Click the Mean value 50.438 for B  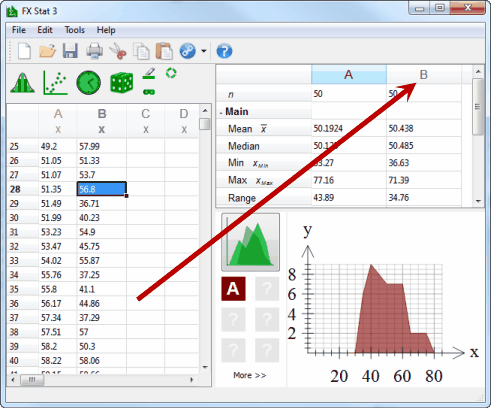point(424,129)
